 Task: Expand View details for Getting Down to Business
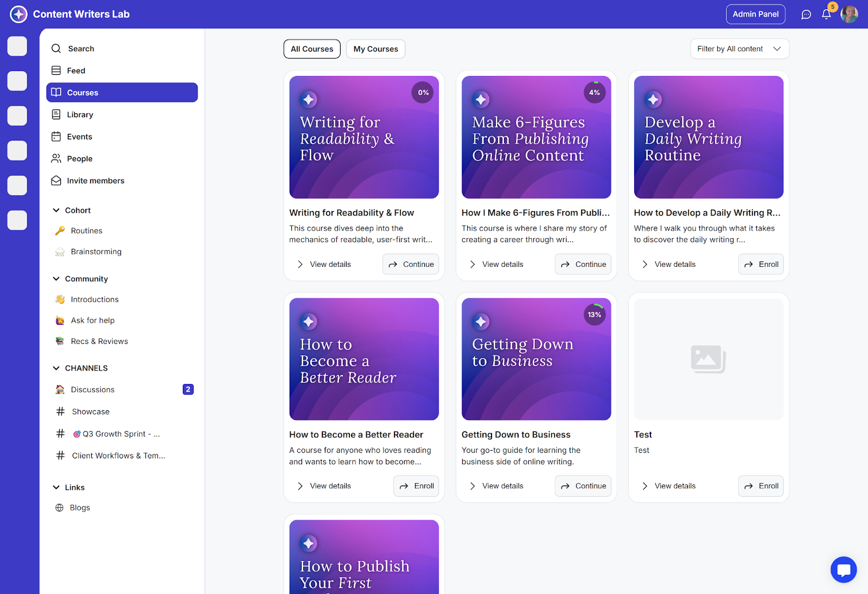[496, 486]
